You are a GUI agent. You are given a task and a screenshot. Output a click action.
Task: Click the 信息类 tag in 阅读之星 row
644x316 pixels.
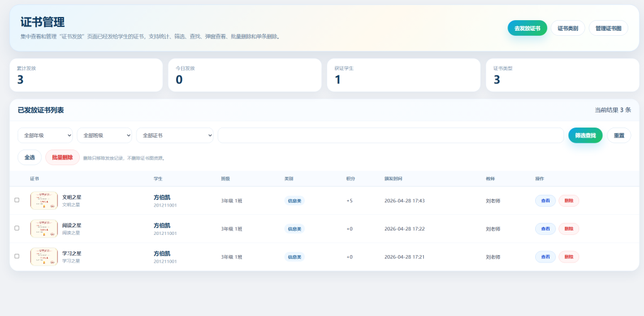tap(294, 229)
